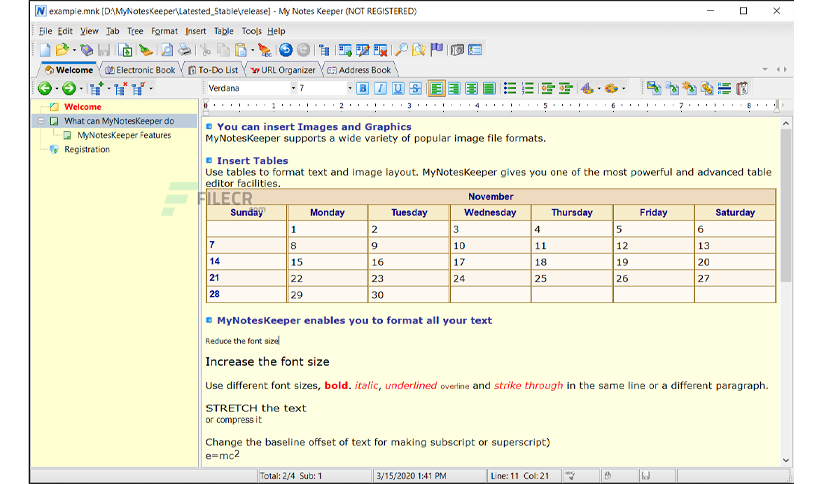Open the Table menu

[x=224, y=31]
